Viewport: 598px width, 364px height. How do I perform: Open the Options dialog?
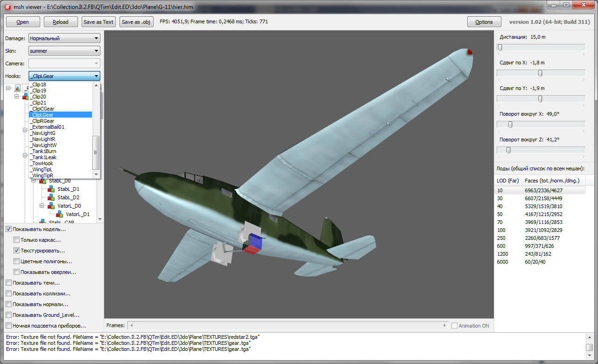[484, 21]
